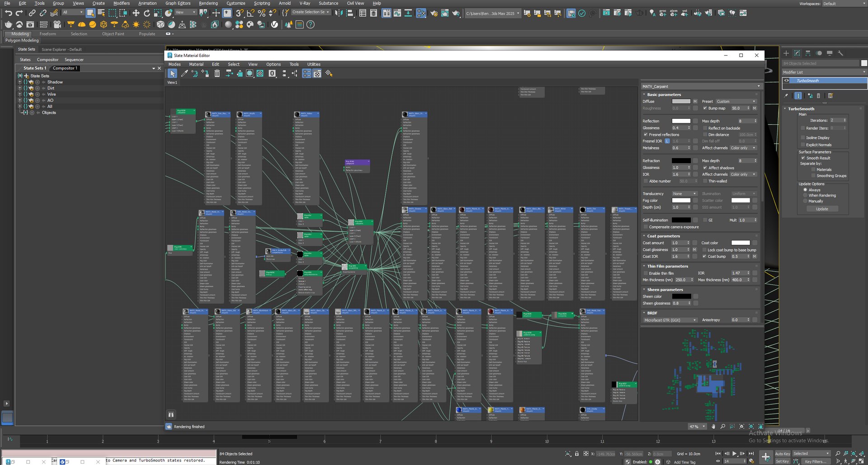Screen dimensions: 868x465
Task: Toggle TurboSmooth modifier eye visibility
Action: [787, 80]
